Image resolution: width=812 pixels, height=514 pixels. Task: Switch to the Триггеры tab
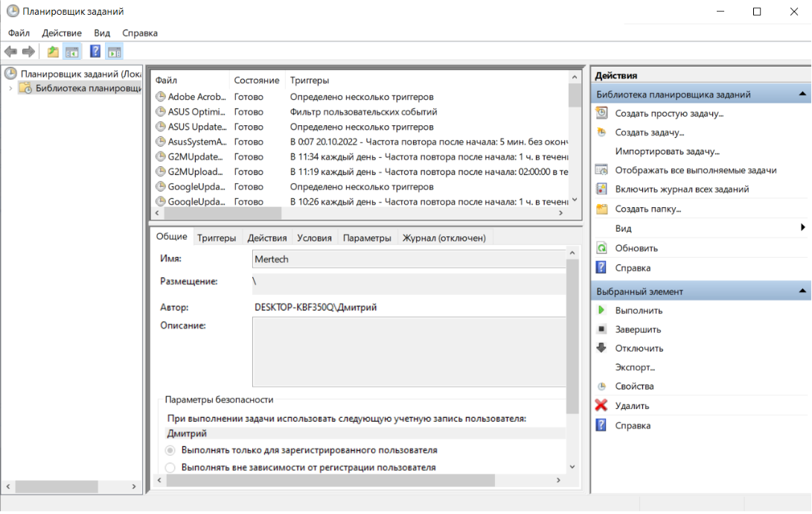tap(217, 238)
